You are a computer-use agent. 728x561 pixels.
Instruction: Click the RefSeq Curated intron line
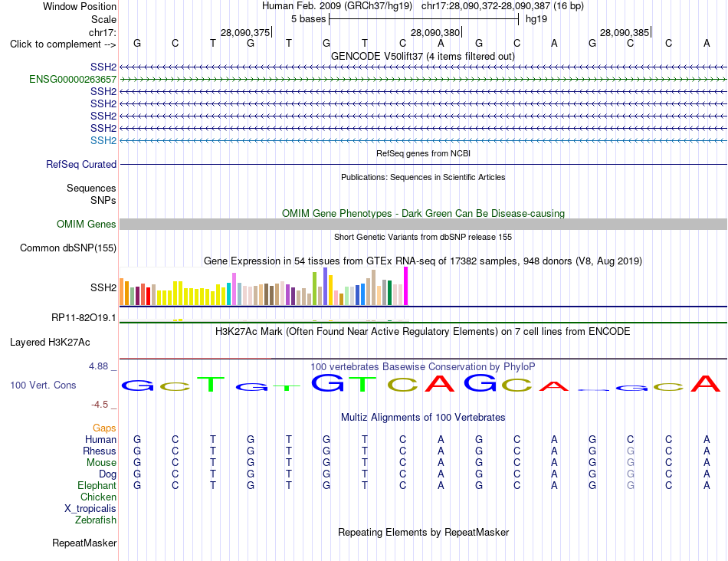(x=423, y=165)
